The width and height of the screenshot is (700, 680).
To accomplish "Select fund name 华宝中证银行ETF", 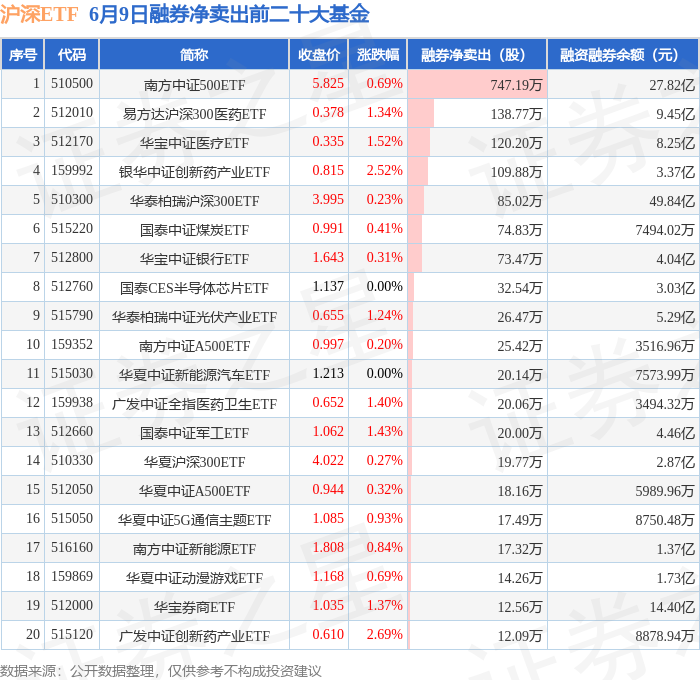I will [194, 259].
